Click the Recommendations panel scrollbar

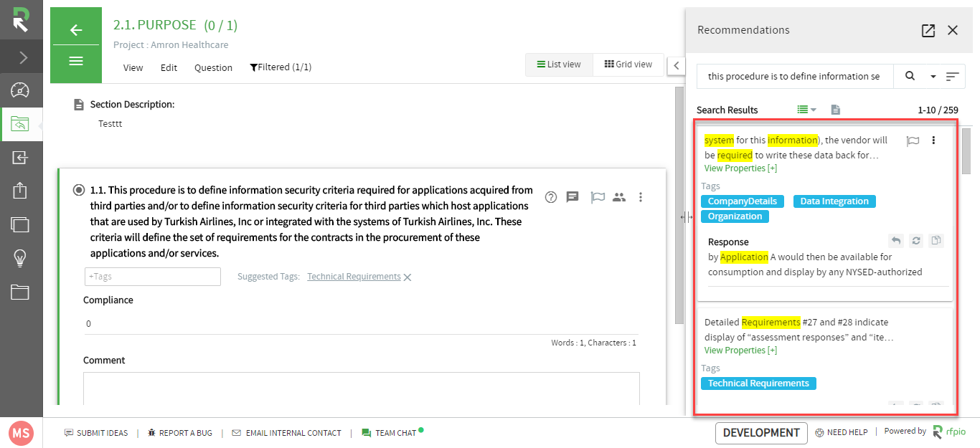point(966,151)
